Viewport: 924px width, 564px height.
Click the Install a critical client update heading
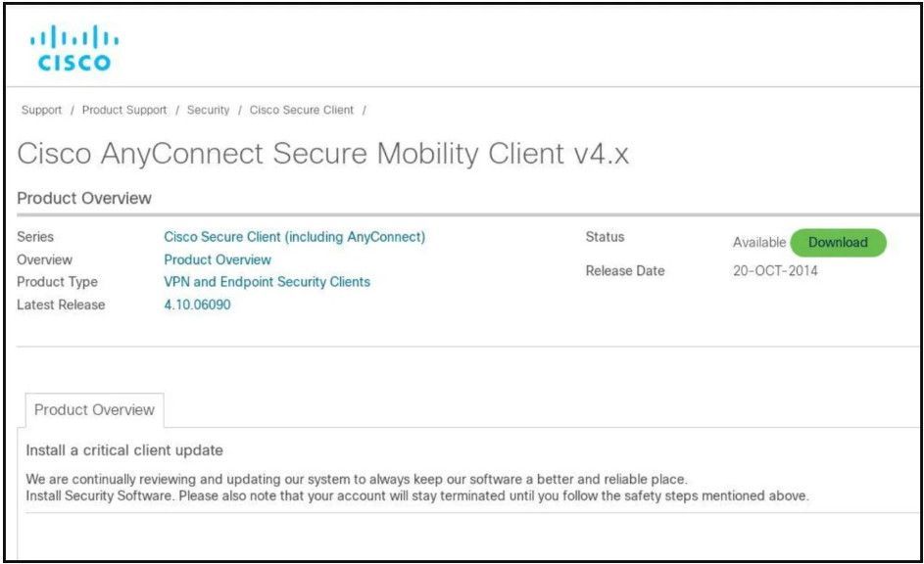(x=124, y=450)
